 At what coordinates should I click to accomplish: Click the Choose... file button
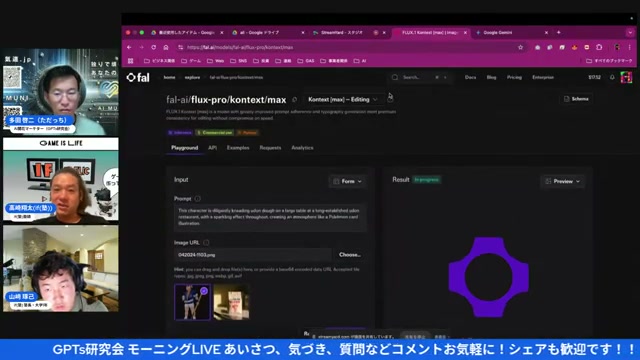tap(350, 255)
